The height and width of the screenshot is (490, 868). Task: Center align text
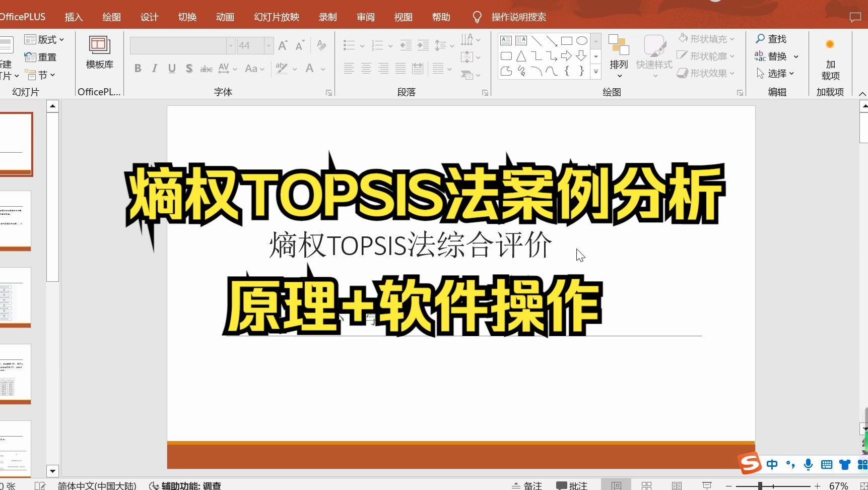pos(366,69)
